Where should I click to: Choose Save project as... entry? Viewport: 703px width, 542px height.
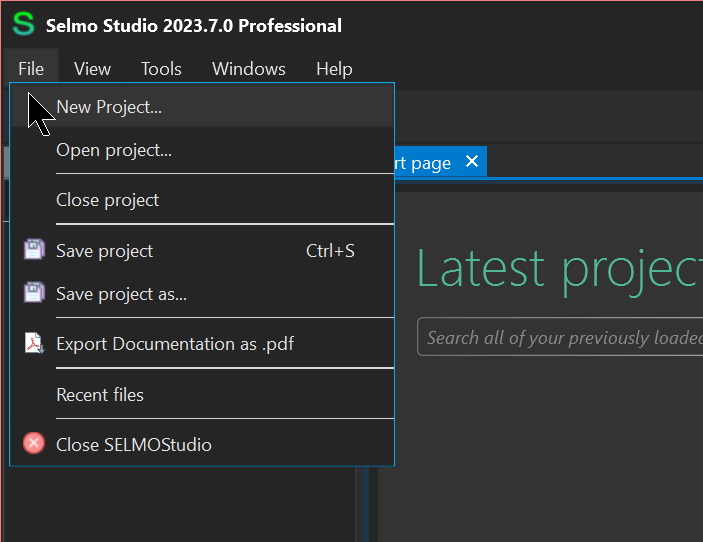click(x=202, y=294)
